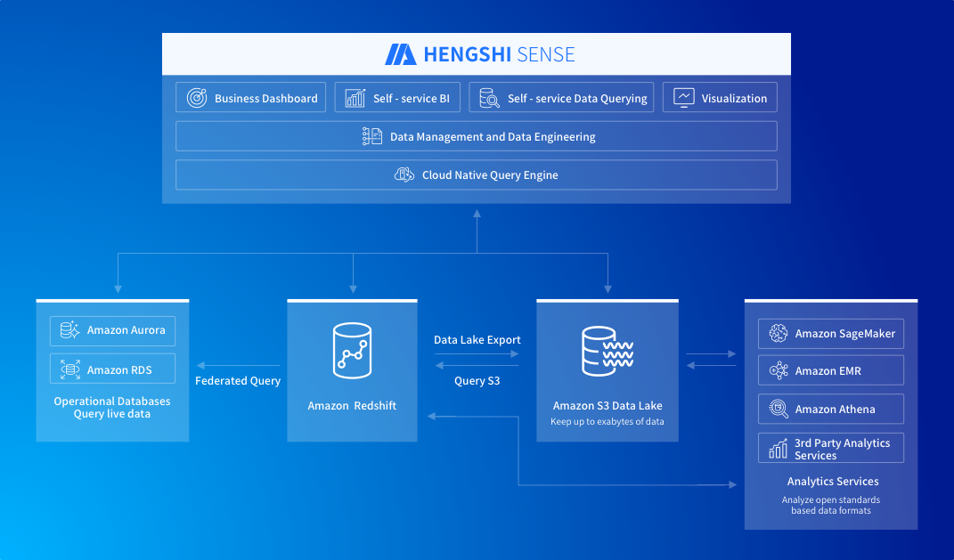This screenshot has width=954, height=560.
Task: Click the Amazon Redshift cylinder icon
Action: (352, 351)
